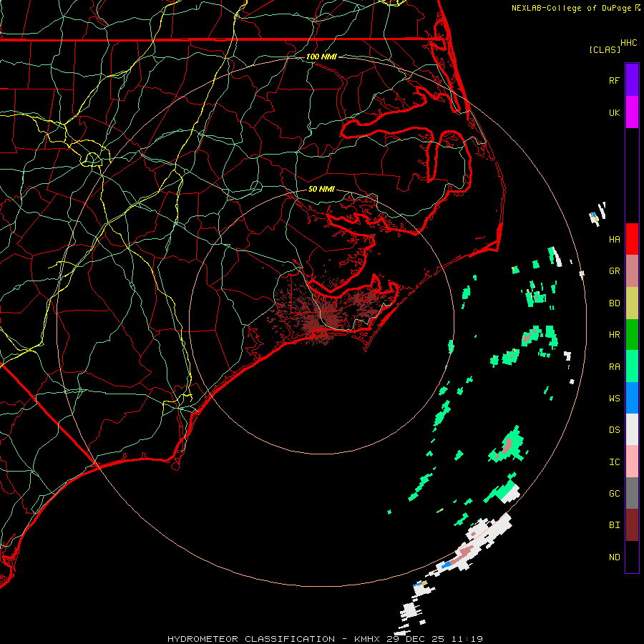Select the BD big drops swatch
This screenshot has width=644, height=644.
click(632, 303)
